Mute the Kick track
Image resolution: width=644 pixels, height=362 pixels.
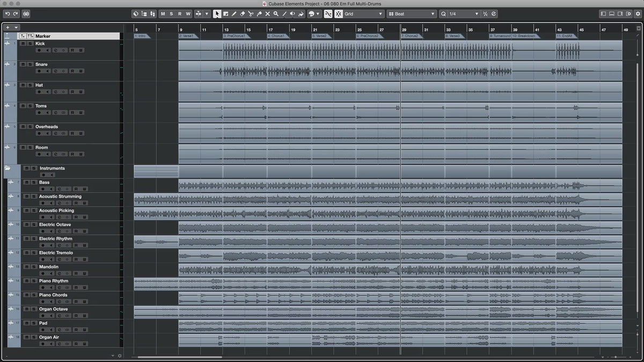23,43
